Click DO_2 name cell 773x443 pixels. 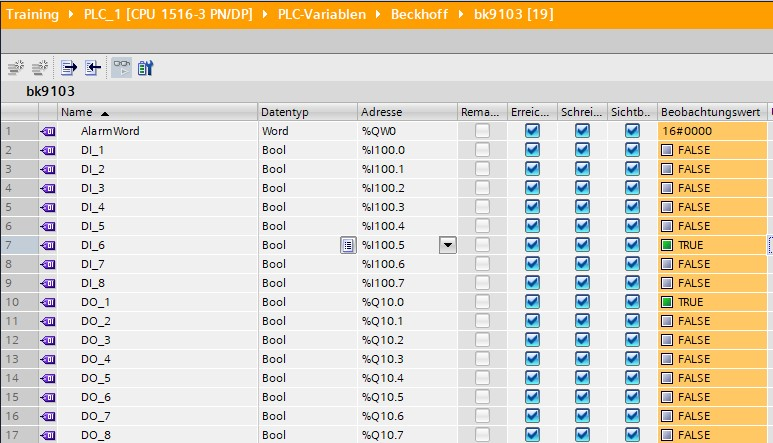[158, 321]
